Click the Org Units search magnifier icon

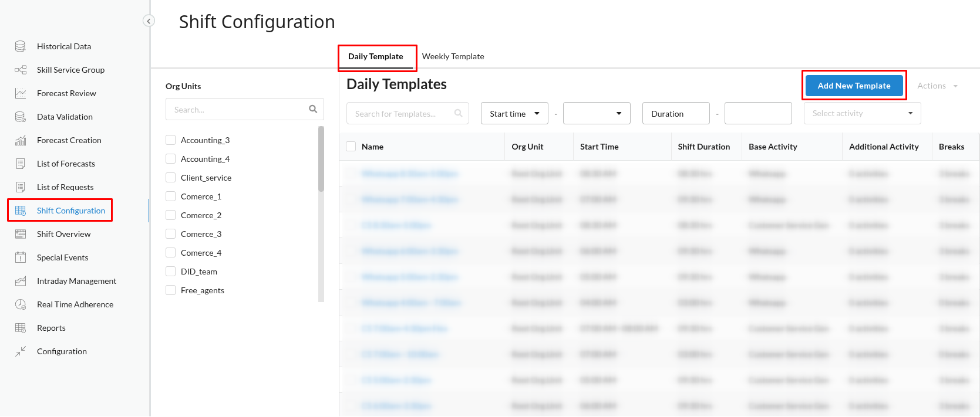pos(313,109)
